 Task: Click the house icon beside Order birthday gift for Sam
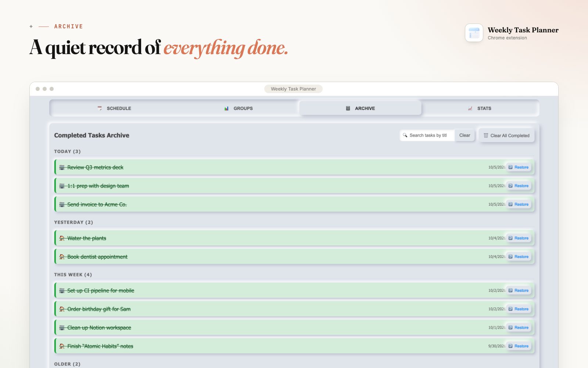(62, 309)
